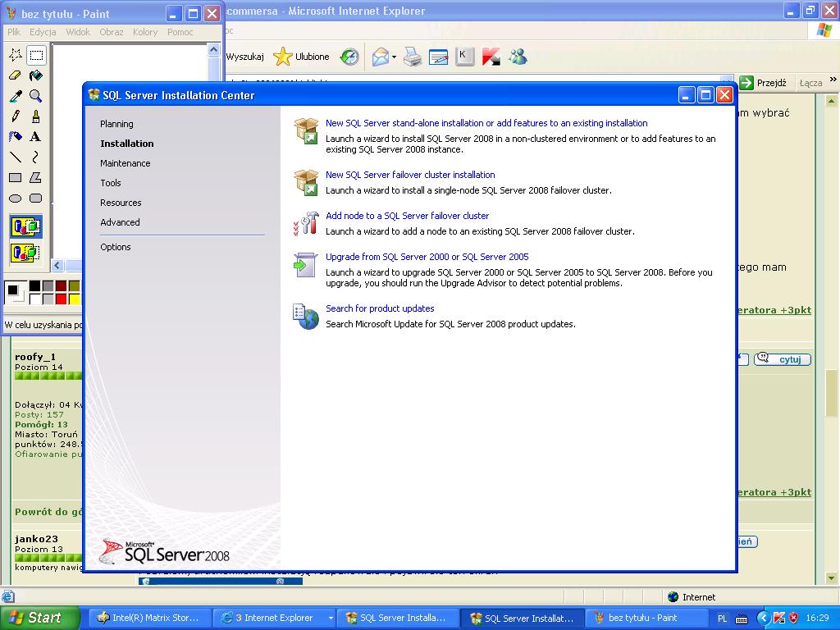Pick the red color swatch in Paint palette
This screenshot has height=630, width=840.
pos(61,299)
